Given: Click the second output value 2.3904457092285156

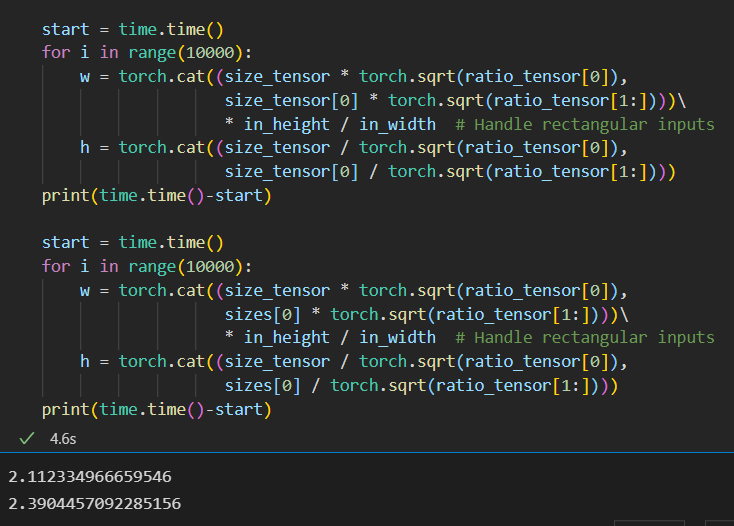Looking at the screenshot, I should pos(95,504).
